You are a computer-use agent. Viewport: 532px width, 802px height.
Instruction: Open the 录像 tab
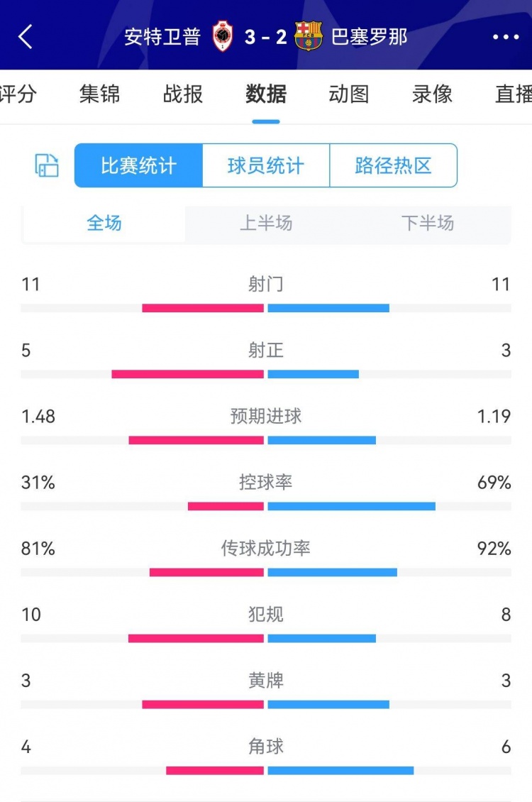[432, 94]
